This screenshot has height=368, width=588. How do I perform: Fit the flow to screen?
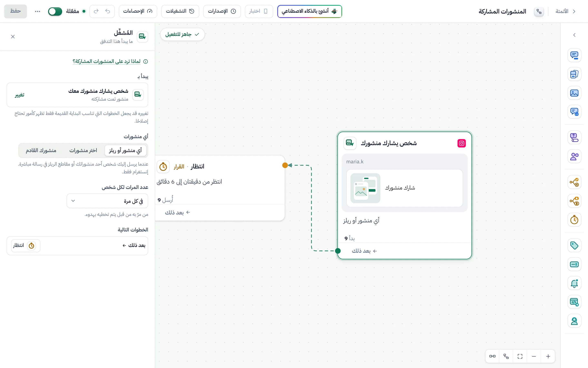click(520, 357)
